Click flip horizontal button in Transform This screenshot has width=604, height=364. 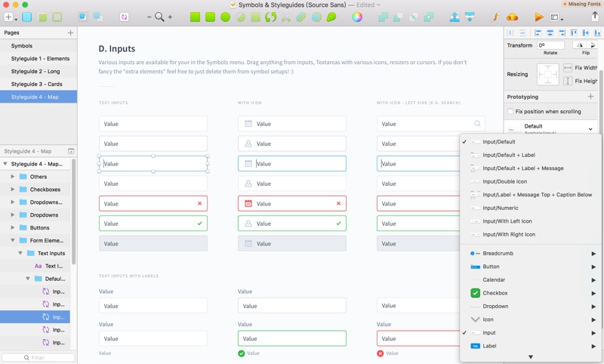click(580, 45)
